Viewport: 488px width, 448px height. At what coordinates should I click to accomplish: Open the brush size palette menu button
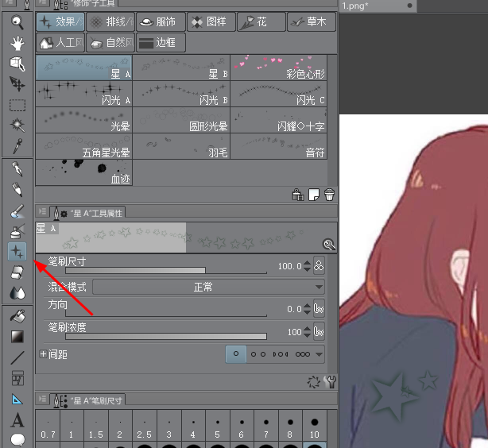pos(42,399)
